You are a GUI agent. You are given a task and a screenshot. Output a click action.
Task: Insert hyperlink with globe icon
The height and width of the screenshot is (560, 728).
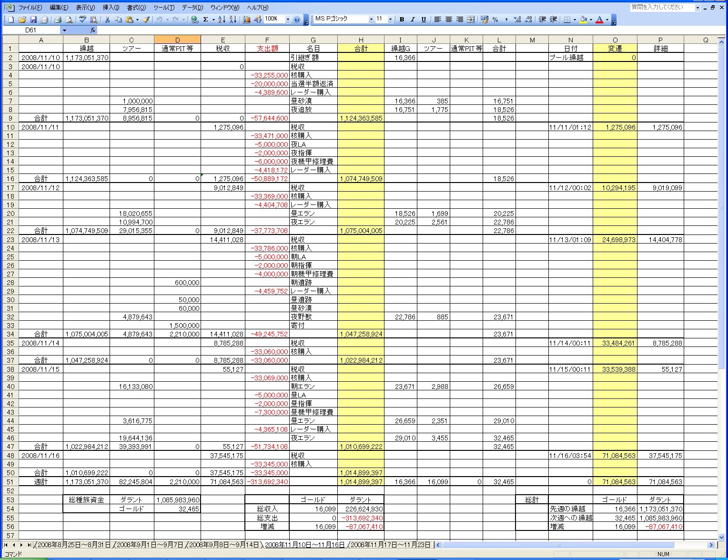tap(194, 20)
